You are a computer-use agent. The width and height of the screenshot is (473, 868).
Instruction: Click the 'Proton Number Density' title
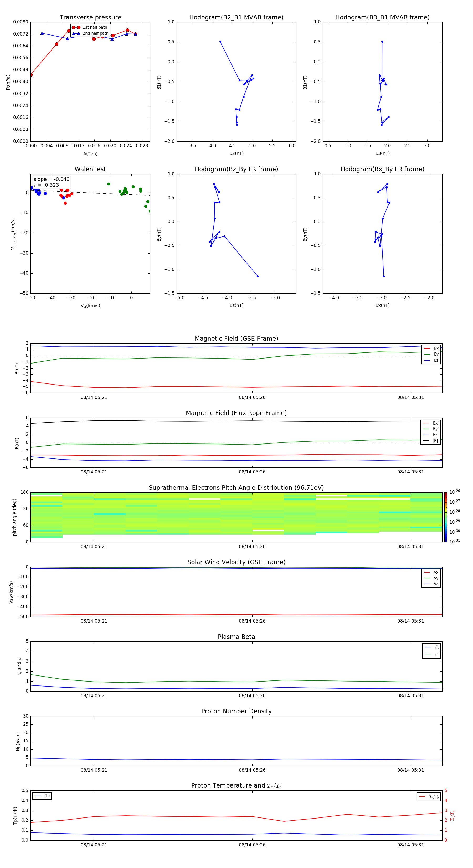click(236, 711)
